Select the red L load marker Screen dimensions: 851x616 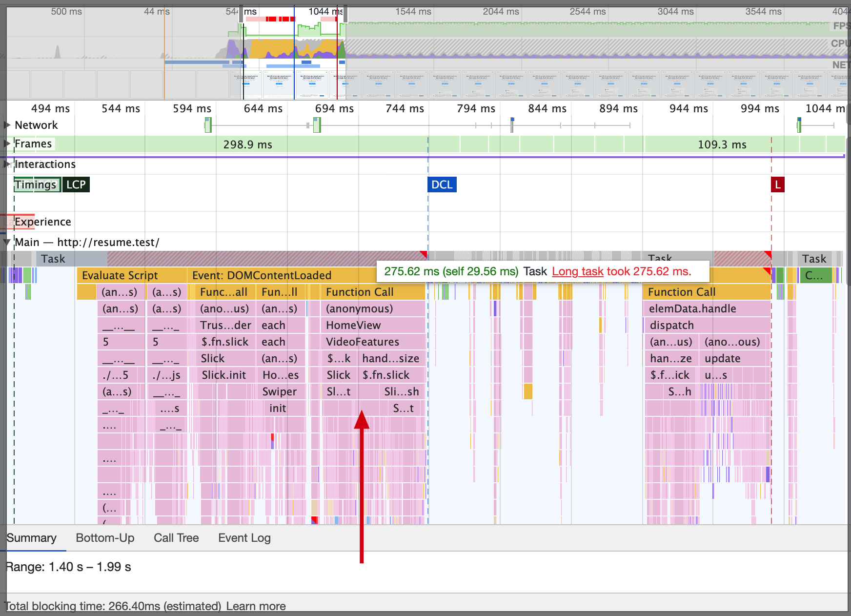click(x=778, y=185)
